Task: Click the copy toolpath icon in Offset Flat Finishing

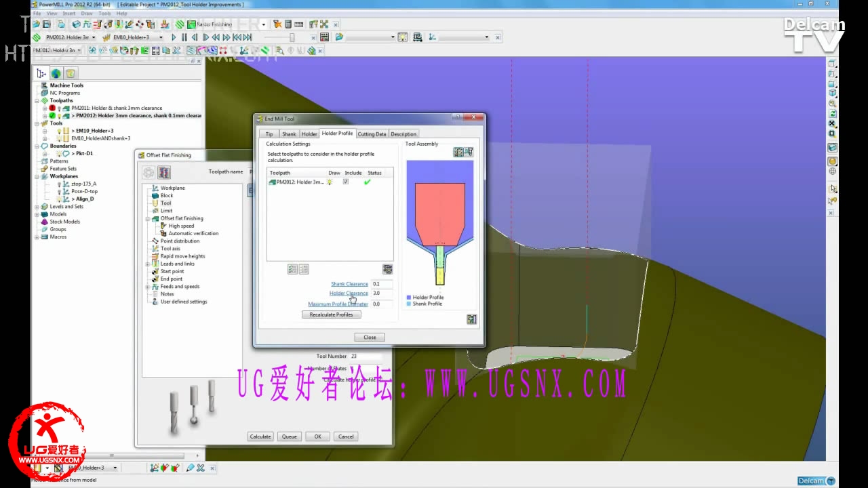Action: point(164,172)
